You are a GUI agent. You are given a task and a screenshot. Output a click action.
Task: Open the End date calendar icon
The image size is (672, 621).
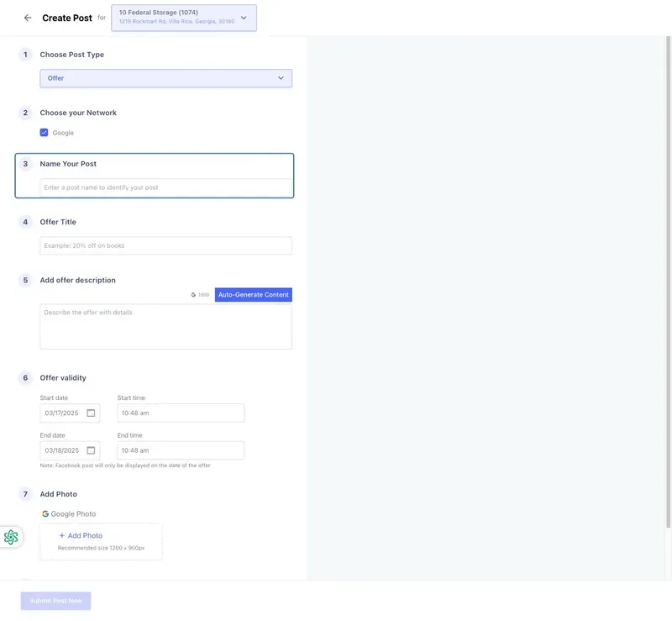pos(91,450)
